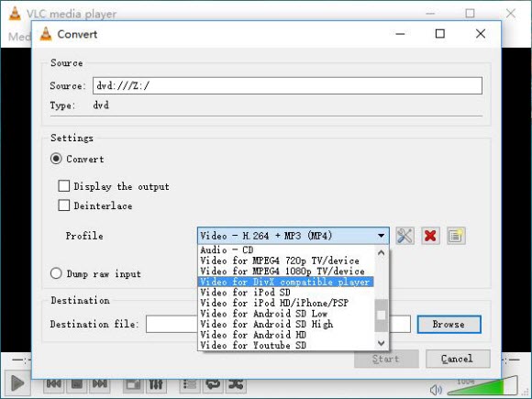Click the Cancel button
The width and height of the screenshot is (532, 399).
(458, 359)
